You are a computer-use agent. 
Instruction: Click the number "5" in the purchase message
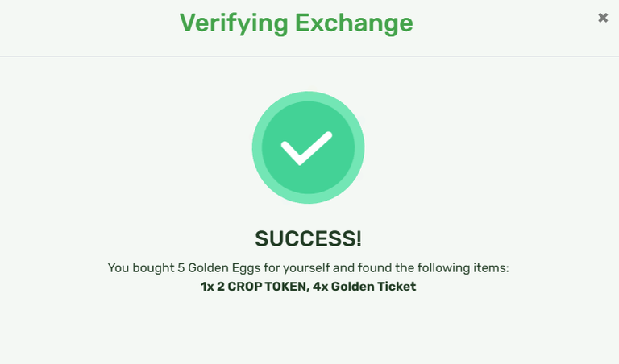181,268
